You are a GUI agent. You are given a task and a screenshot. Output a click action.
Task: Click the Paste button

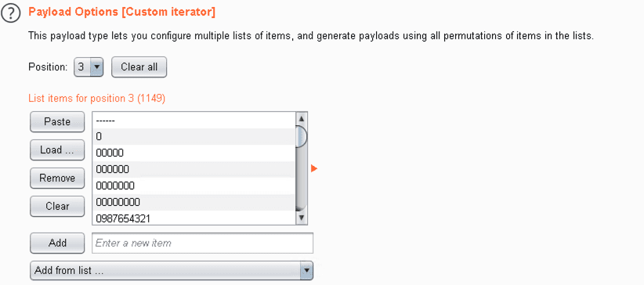click(57, 122)
